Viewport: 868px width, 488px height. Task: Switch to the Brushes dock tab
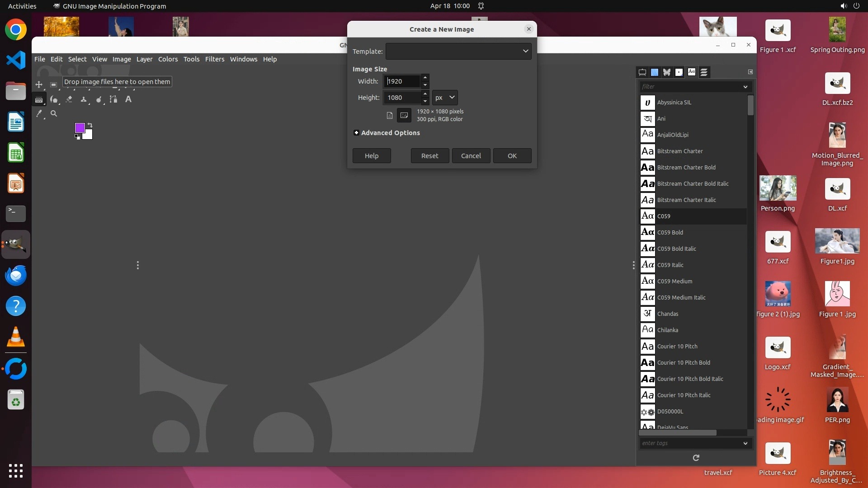(679, 72)
